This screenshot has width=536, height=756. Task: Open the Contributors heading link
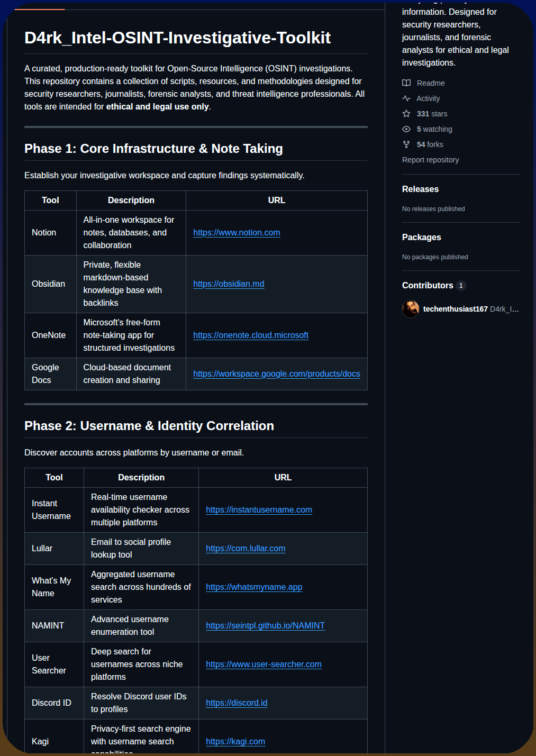pyautogui.click(x=428, y=286)
